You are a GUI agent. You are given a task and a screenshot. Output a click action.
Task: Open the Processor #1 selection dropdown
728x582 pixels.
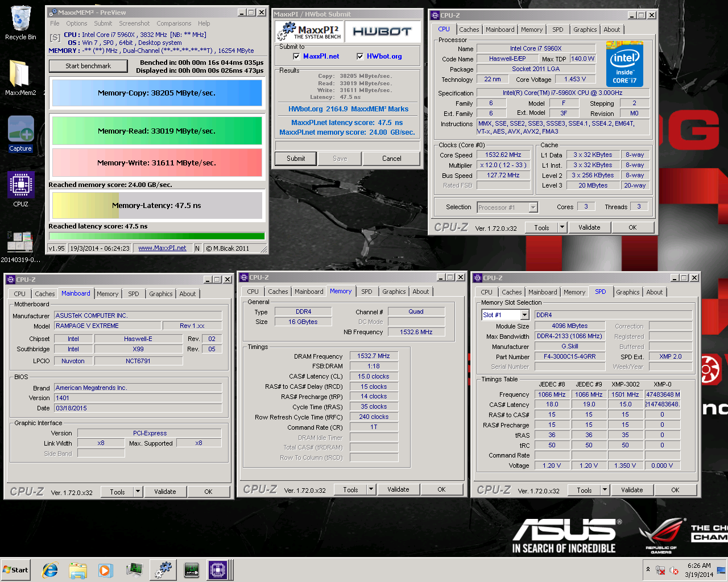coord(533,207)
